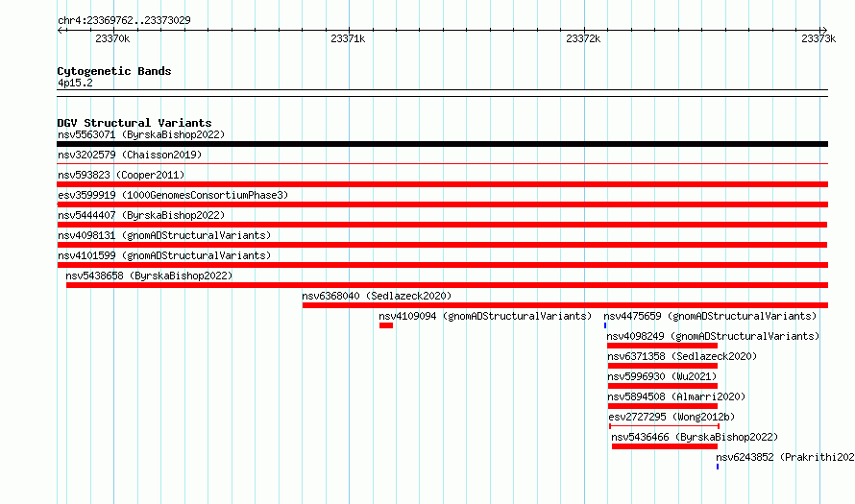Click the red bar for nsv5438658
Image resolution: width=855 pixels, height=504 pixels.
click(x=447, y=285)
